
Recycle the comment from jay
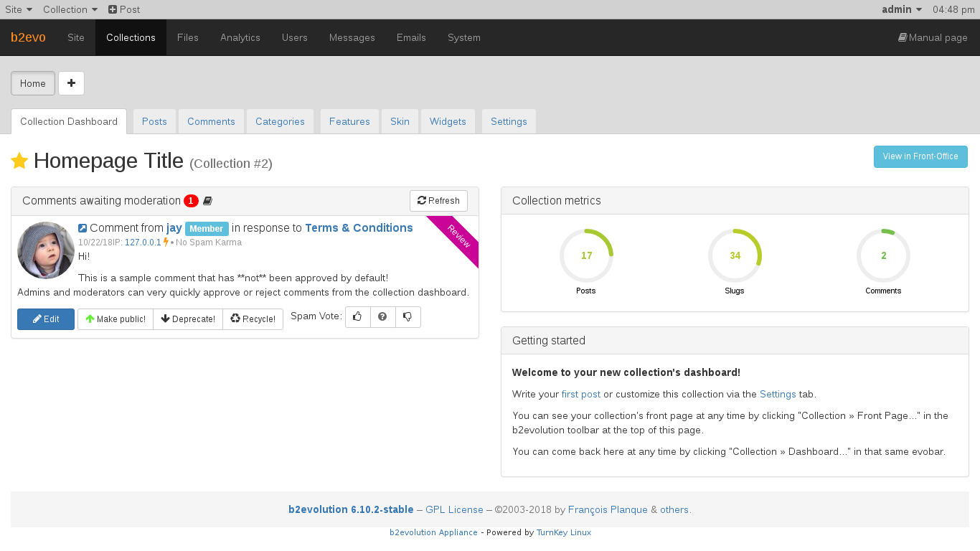pyautogui.click(x=253, y=319)
